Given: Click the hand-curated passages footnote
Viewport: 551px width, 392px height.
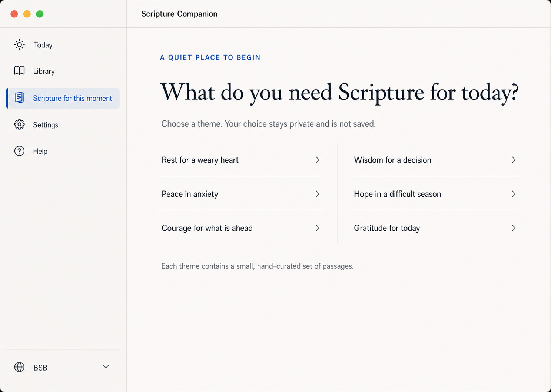Looking at the screenshot, I should pos(257,266).
